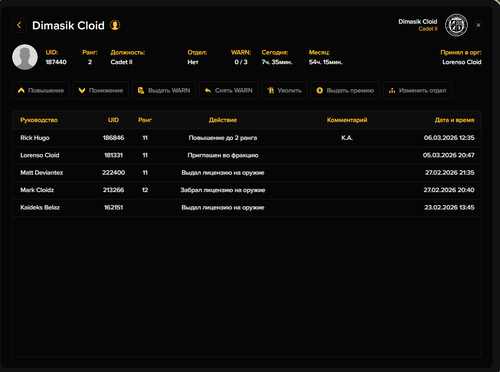Promote the player with Повышение button
This screenshot has height=372, width=500.
point(41,90)
